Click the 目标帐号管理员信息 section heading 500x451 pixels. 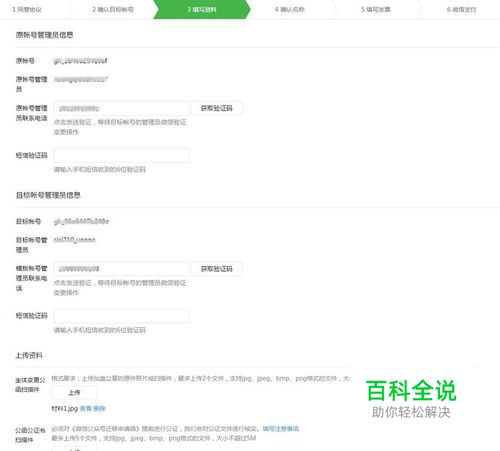(48, 195)
